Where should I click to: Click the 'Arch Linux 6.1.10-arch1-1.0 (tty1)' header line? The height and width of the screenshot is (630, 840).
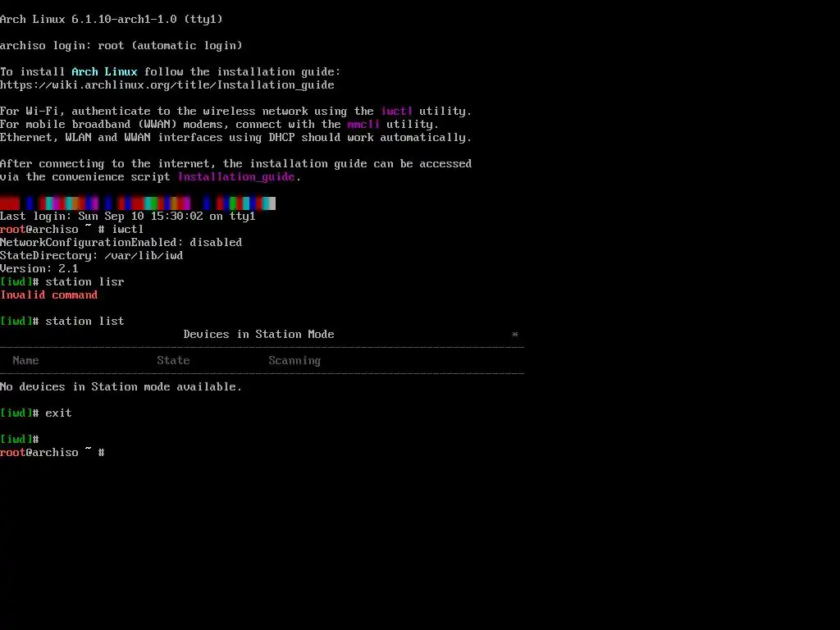[112, 20]
